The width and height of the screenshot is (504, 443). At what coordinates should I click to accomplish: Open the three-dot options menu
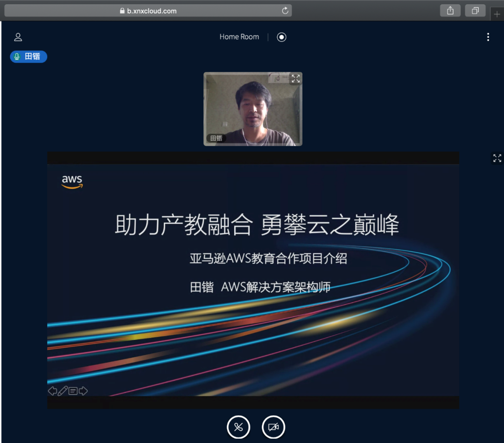pyautogui.click(x=488, y=37)
